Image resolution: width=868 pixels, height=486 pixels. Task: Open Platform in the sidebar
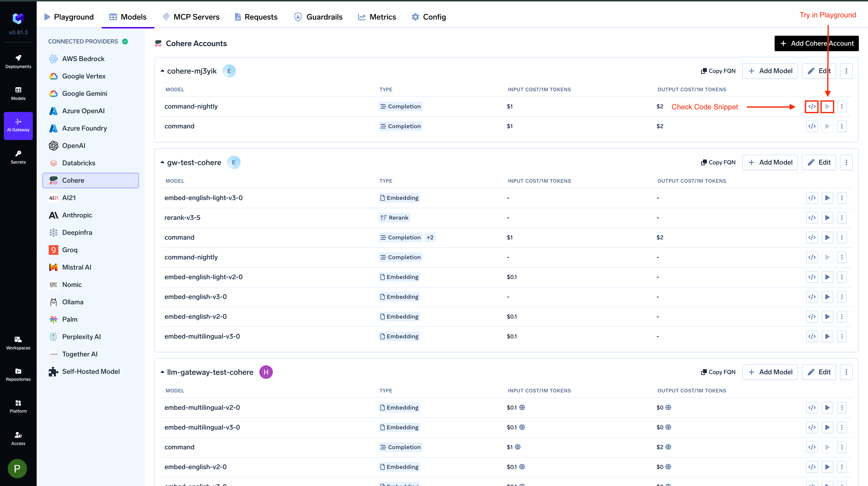coord(18,406)
